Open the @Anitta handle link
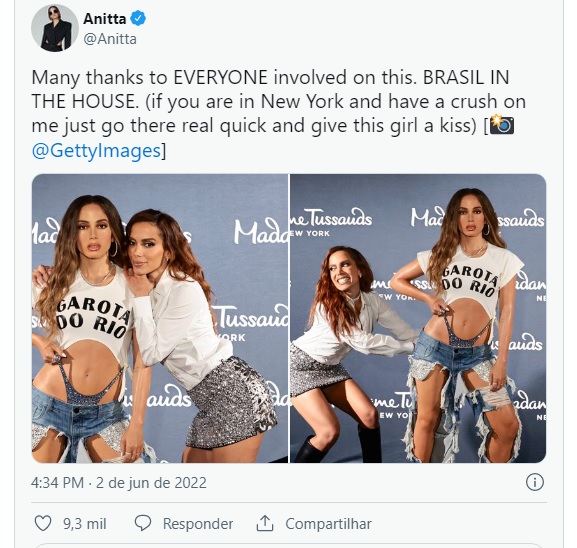This screenshot has width=577, height=548. (110, 39)
